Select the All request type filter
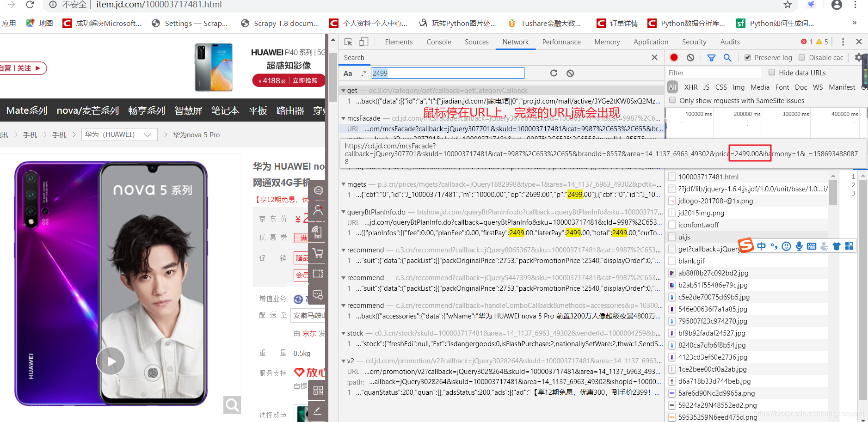 coord(672,87)
